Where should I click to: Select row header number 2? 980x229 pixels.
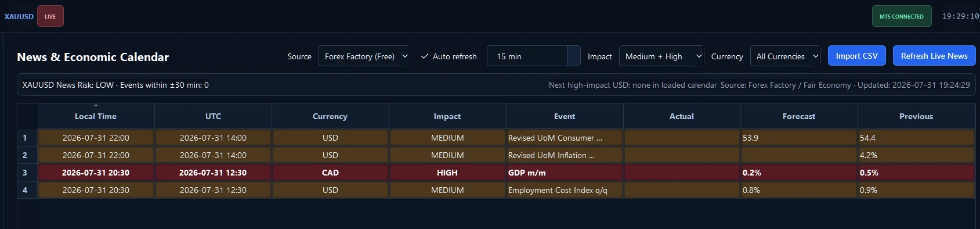click(x=27, y=155)
